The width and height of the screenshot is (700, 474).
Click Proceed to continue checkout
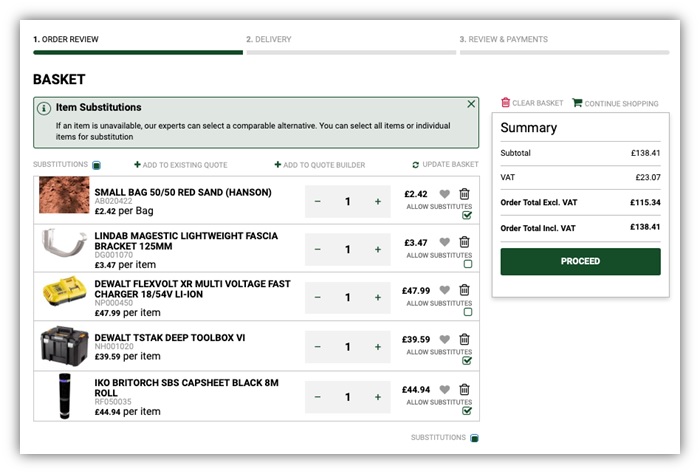click(580, 262)
